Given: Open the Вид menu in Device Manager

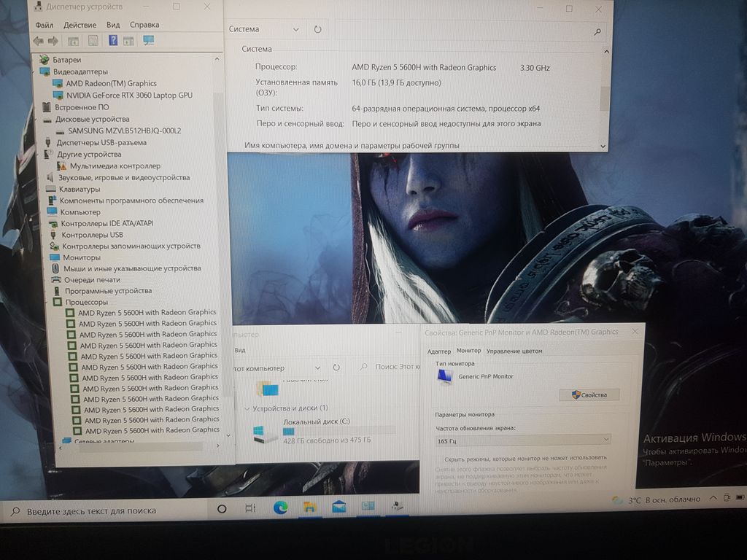Looking at the screenshot, I should click(113, 25).
